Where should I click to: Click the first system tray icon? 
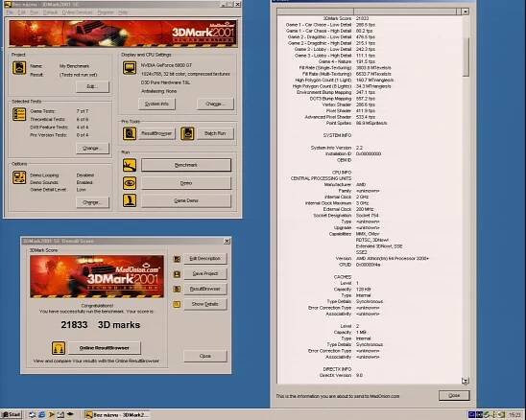(x=471, y=415)
